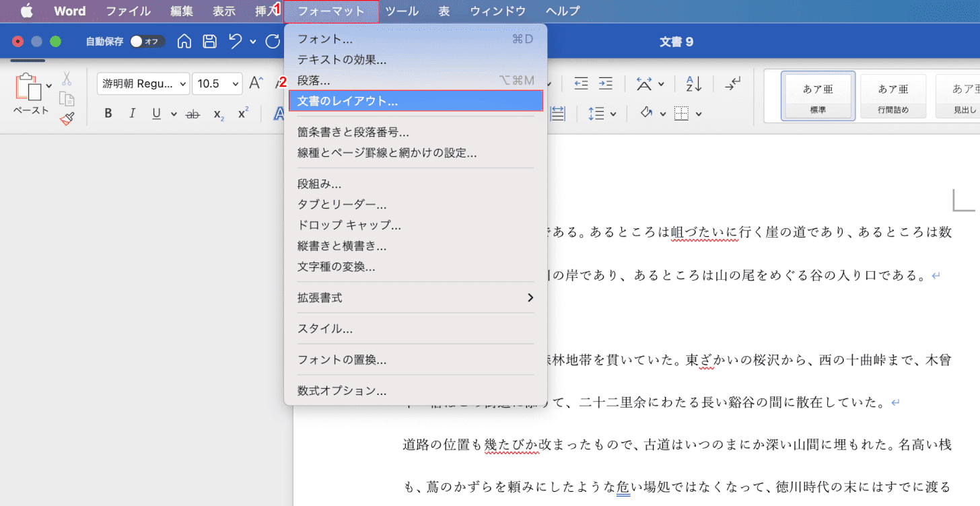Click the borders grid icon
The height and width of the screenshot is (506, 980).
click(x=682, y=114)
